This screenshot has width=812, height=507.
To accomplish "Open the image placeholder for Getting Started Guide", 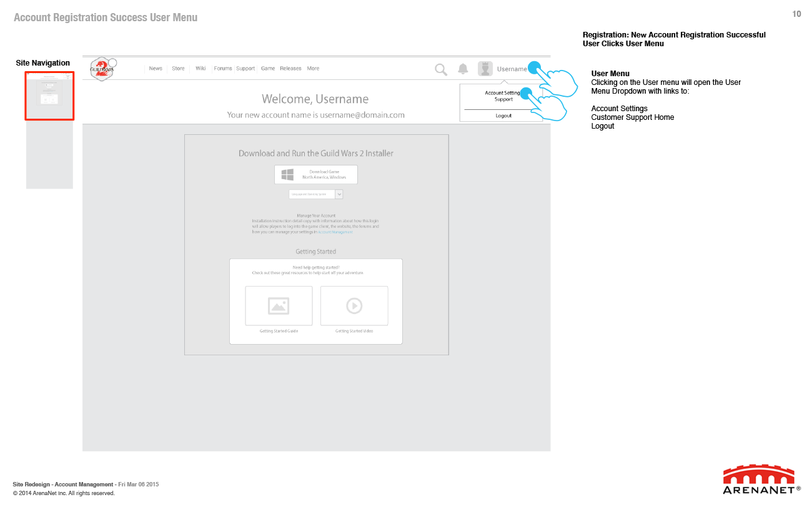I will point(279,306).
